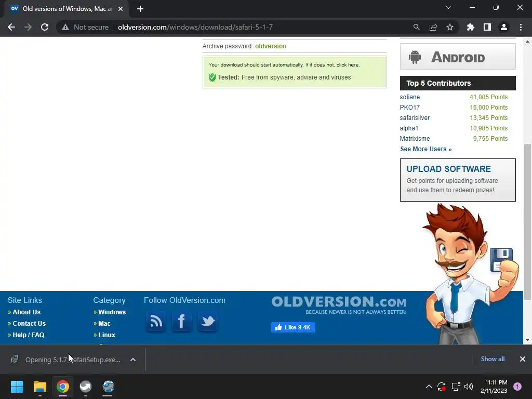Open the Chrome three-dot menu
This screenshot has height=399, width=532.
tap(521, 27)
